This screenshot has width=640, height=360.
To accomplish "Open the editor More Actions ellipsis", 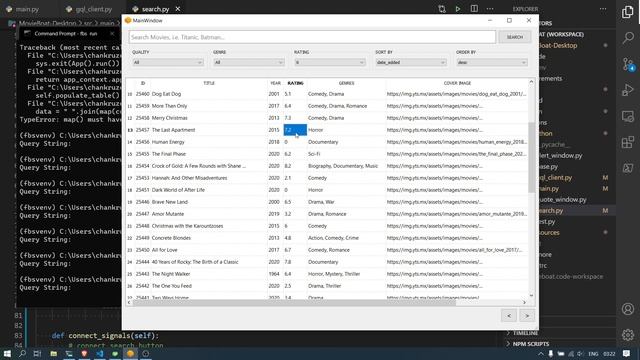I will click(x=490, y=9).
